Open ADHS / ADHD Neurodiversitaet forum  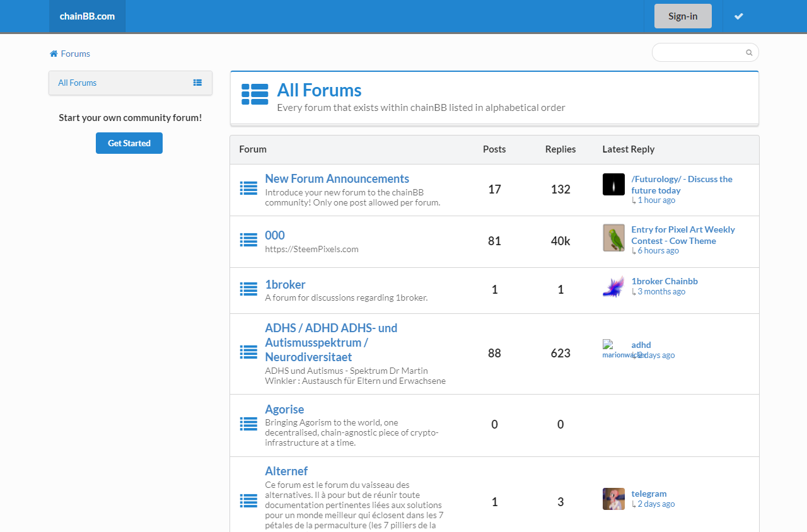(x=331, y=342)
